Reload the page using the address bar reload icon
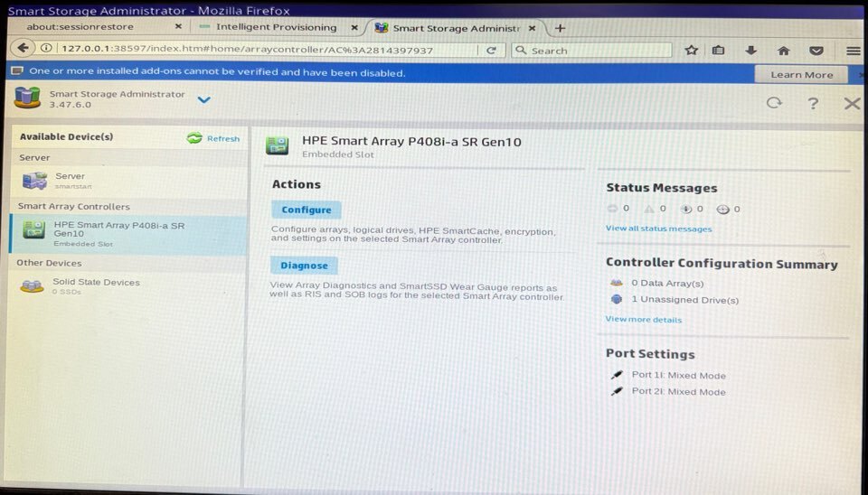This screenshot has width=868, height=495. 491,51
